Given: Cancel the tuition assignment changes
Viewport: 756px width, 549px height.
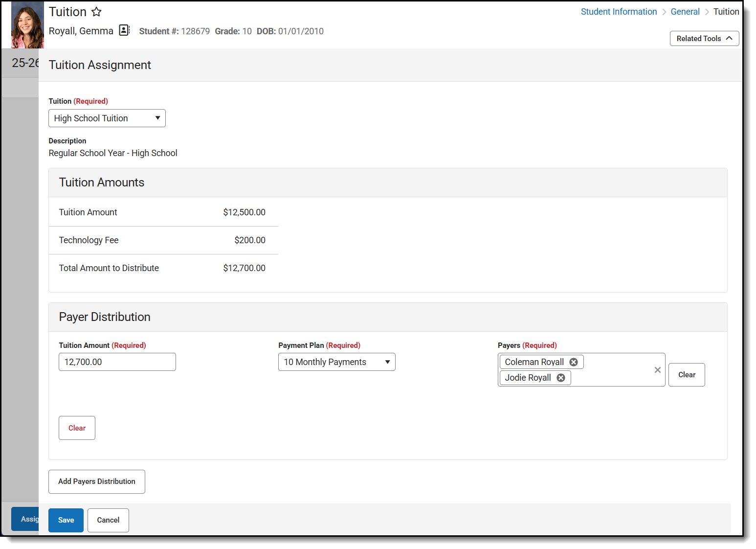Looking at the screenshot, I should pyautogui.click(x=108, y=520).
